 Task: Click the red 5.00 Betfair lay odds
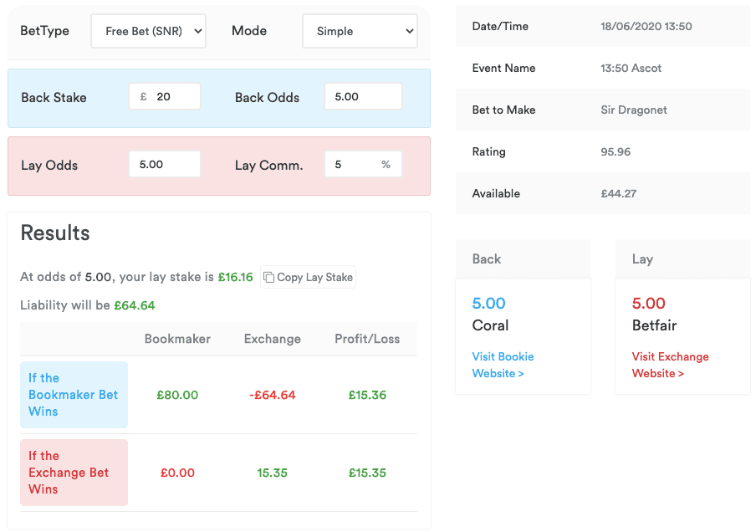point(648,304)
